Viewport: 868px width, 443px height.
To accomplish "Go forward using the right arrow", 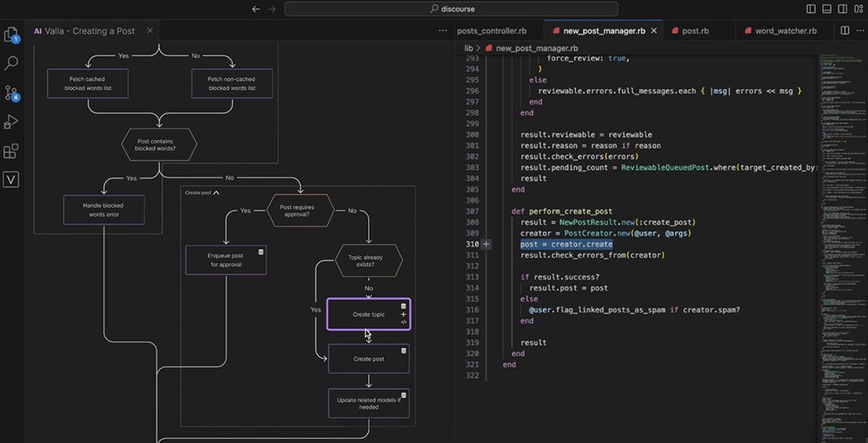I will [271, 8].
